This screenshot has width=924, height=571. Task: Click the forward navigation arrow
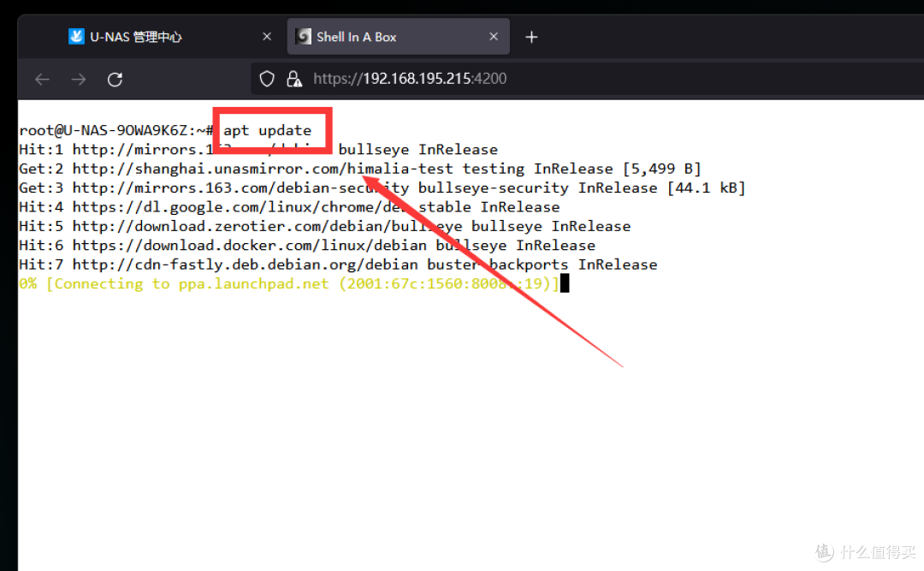(79, 80)
